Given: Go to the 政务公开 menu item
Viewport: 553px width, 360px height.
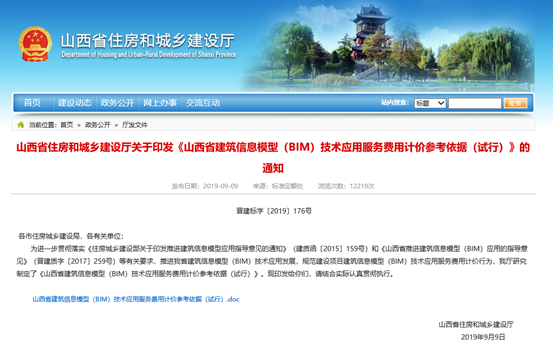Looking at the screenshot, I should 117,103.
